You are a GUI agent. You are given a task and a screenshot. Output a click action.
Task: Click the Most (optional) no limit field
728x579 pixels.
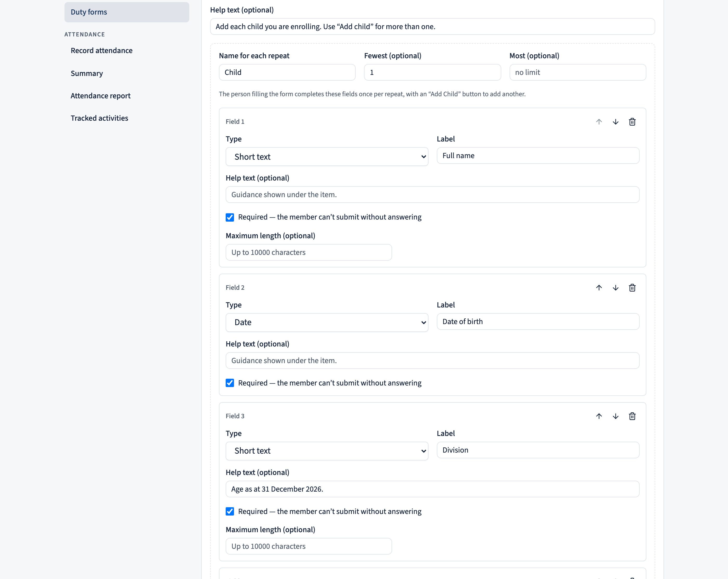578,72
